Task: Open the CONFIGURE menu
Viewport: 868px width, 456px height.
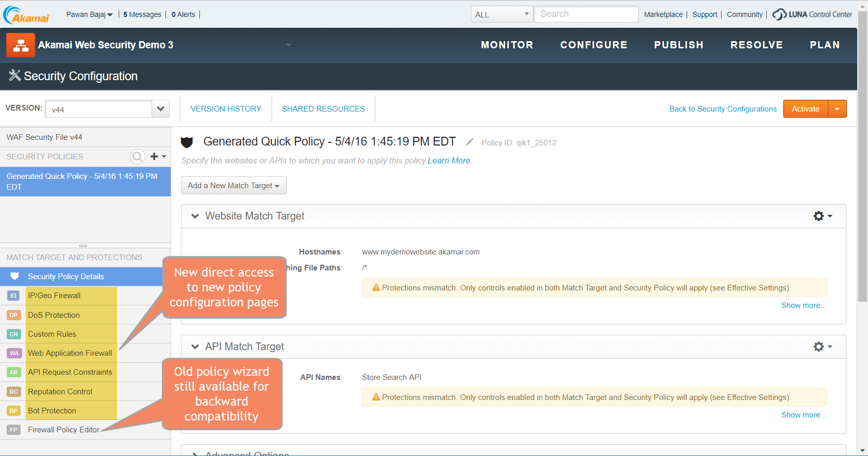Action: click(x=594, y=45)
